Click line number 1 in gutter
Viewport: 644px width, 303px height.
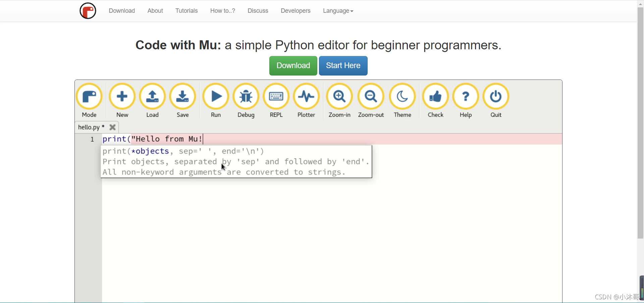point(92,139)
